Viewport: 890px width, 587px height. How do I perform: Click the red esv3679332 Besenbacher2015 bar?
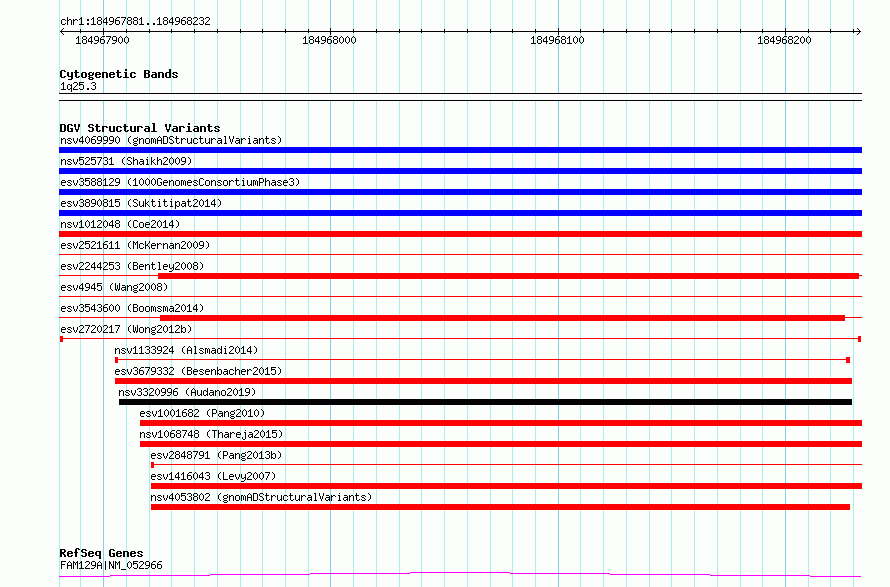(483, 381)
